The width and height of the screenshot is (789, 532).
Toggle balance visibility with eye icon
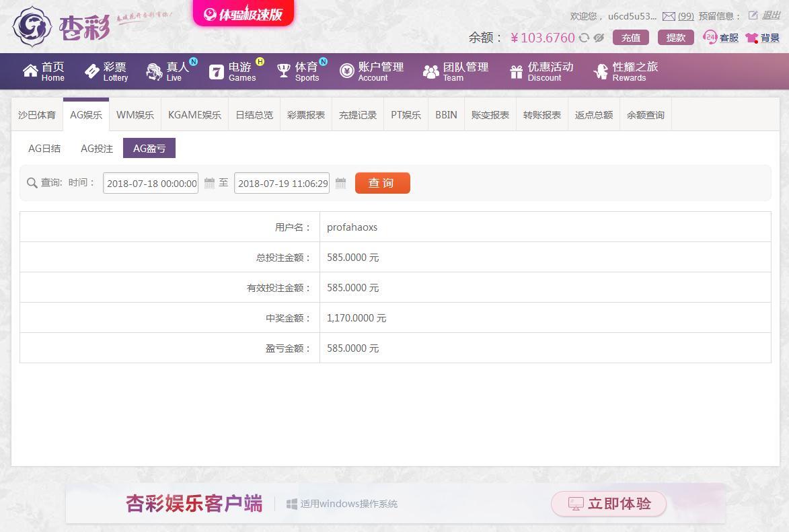tap(599, 38)
